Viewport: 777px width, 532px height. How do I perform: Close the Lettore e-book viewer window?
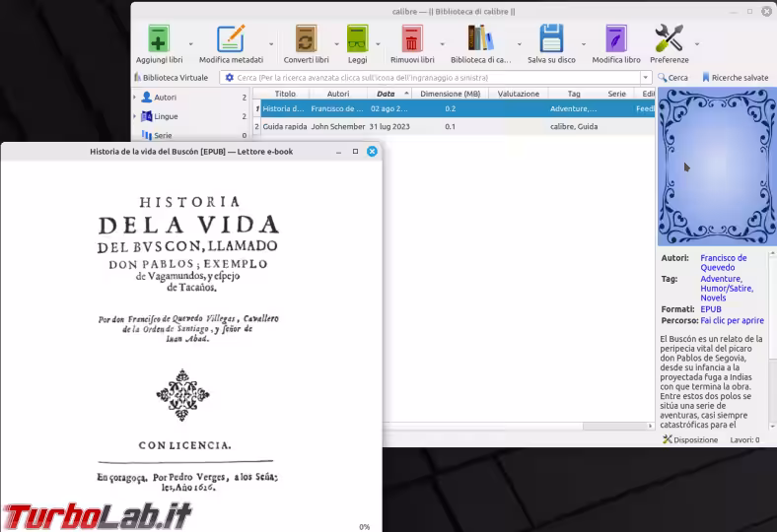[372, 152]
